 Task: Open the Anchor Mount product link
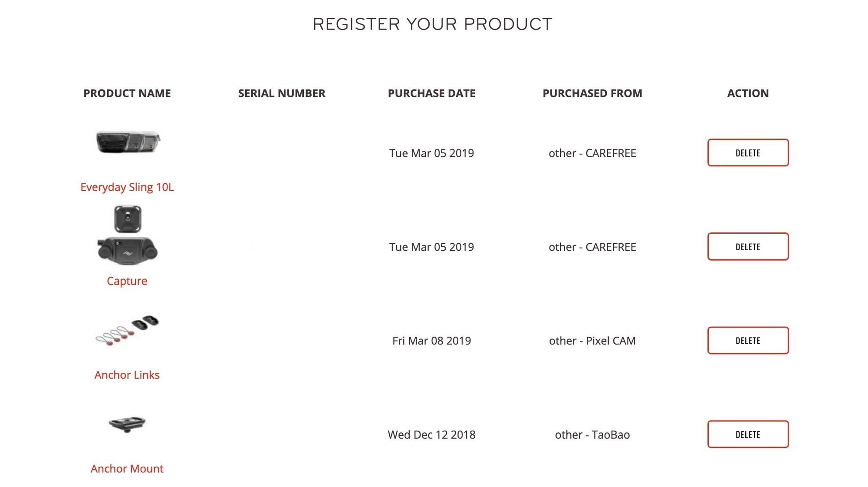tap(127, 469)
